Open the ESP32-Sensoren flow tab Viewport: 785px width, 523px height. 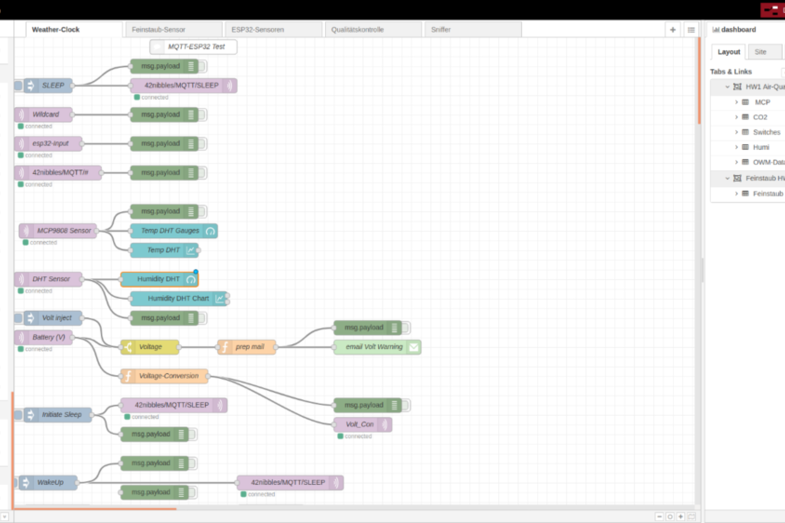coord(273,30)
